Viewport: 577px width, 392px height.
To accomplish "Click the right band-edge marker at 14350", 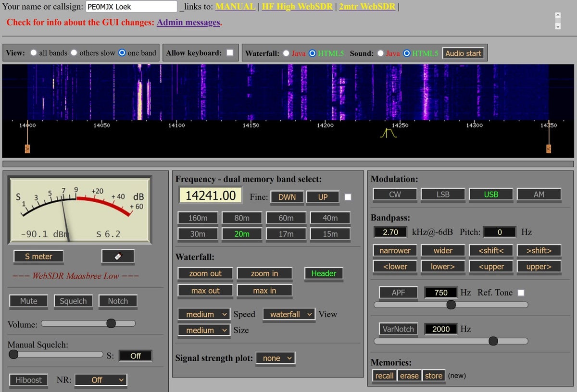I will tap(549, 148).
